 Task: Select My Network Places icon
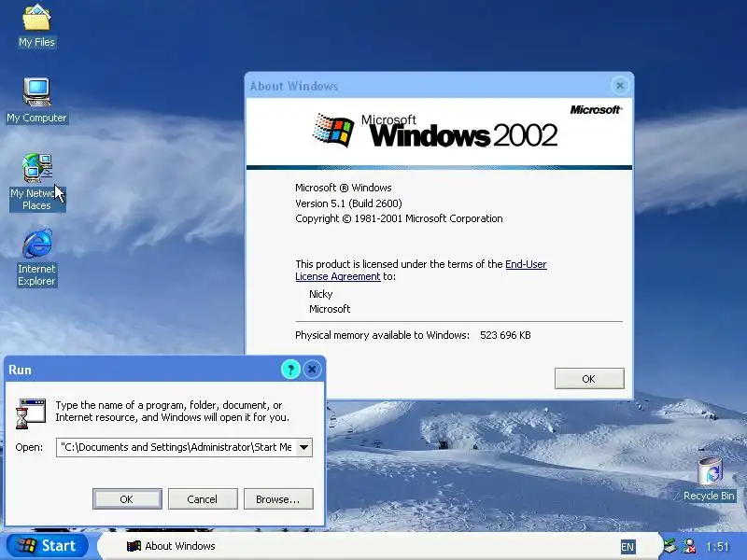pyautogui.click(x=36, y=182)
